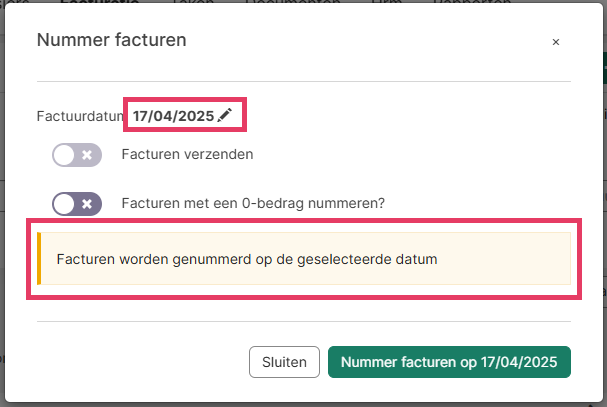The image size is (607, 407).
Task: Click the 'Facturen met een 0-bedrag nummeren?' label
Action: pos(253,204)
